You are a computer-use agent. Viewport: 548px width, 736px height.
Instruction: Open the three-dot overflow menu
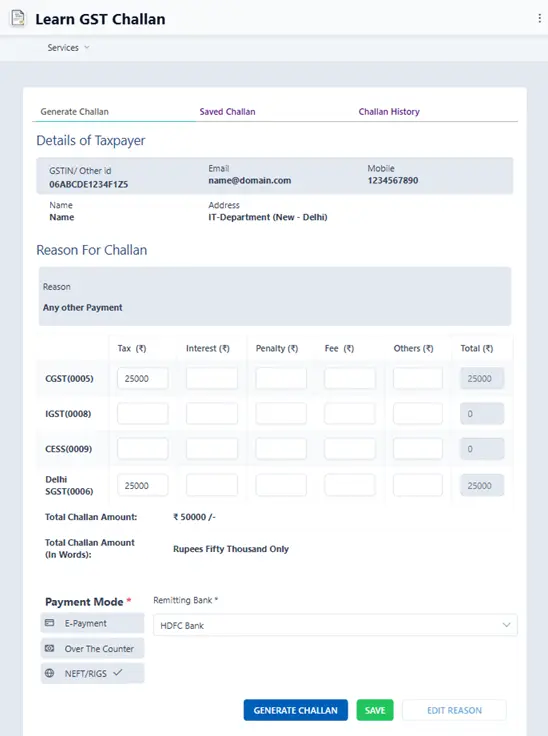pyautogui.click(x=539, y=18)
